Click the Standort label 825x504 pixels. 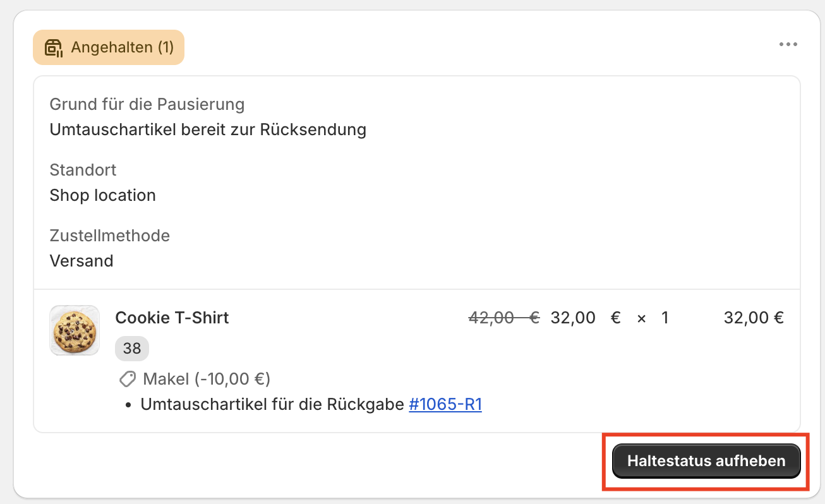click(x=83, y=169)
